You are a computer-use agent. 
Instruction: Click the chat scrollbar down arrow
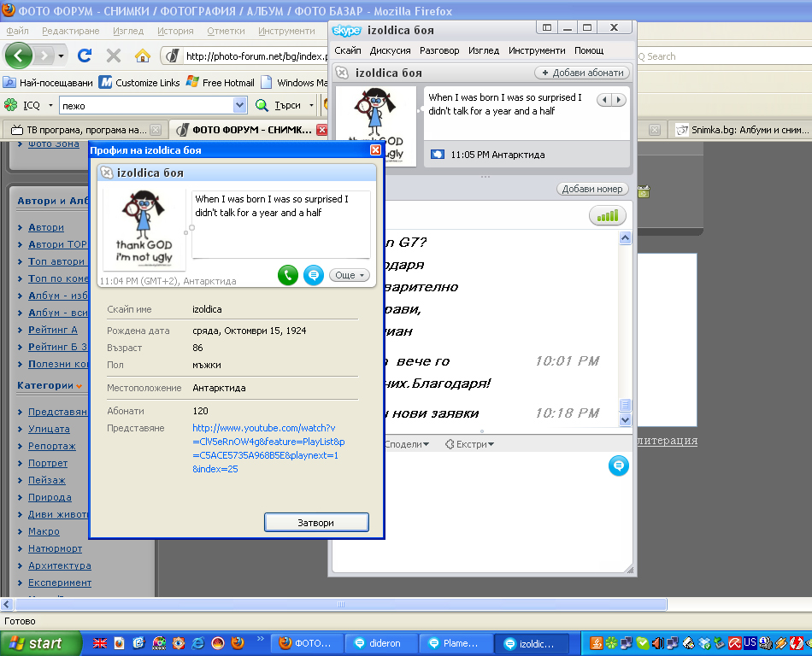625,419
